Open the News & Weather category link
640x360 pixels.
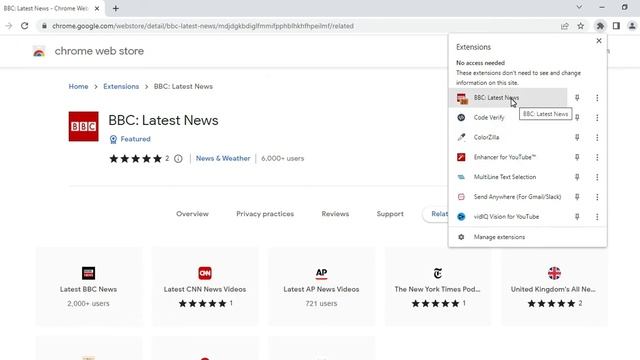(x=223, y=158)
